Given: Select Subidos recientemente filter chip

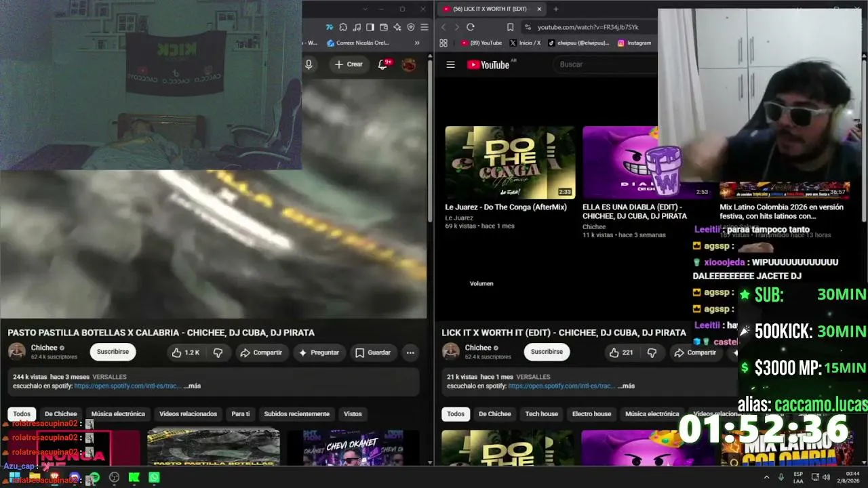Looking at the screenshot, I should tap(296, 414).
